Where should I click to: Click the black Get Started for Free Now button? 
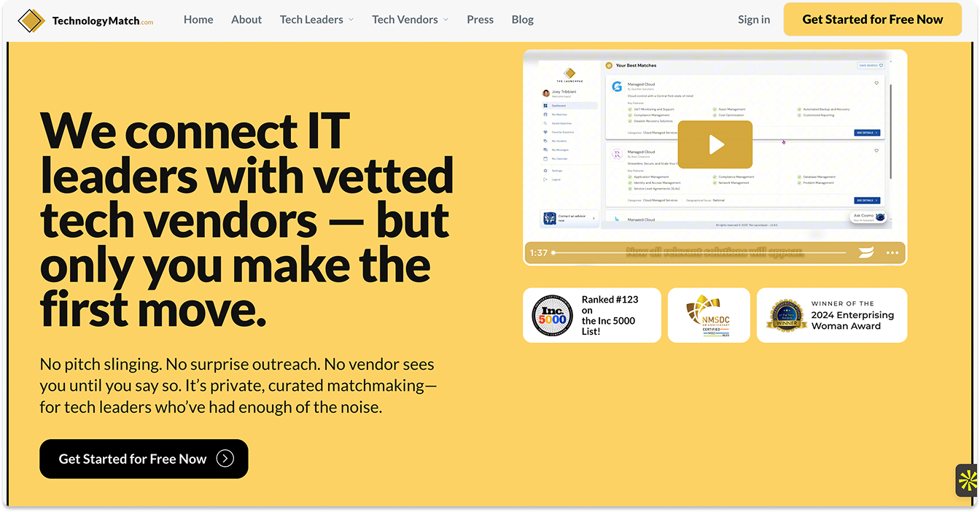[144, 459]
